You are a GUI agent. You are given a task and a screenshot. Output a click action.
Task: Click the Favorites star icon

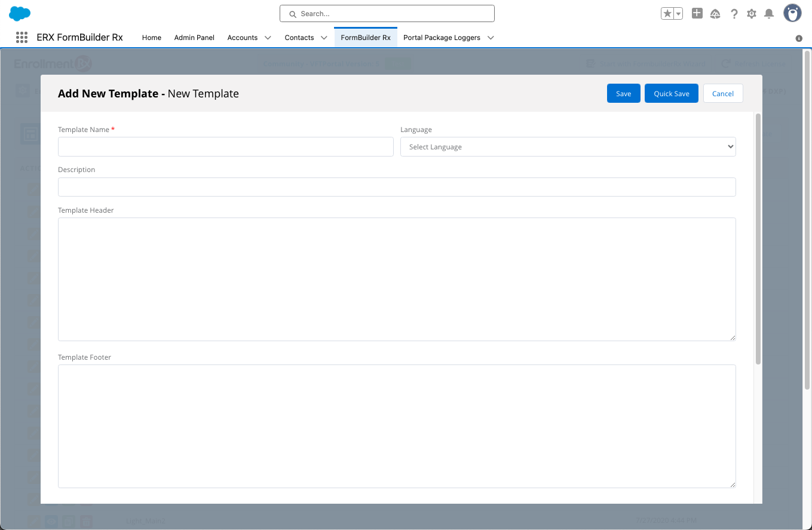coord(667,14)
